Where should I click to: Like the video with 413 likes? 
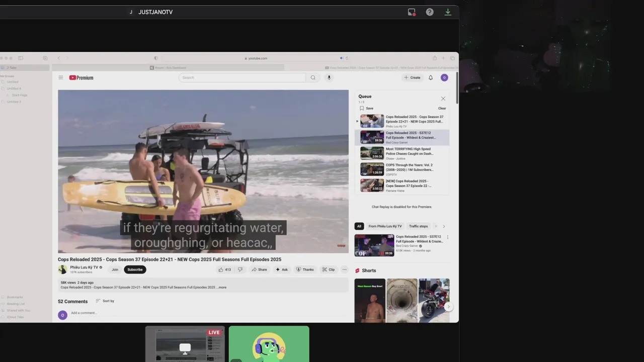point(224,269)
